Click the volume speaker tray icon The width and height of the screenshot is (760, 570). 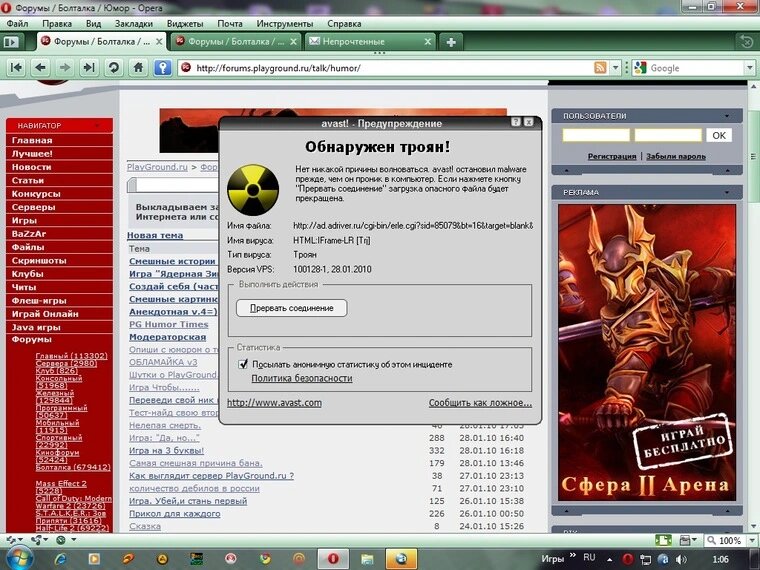click(x=681, y=559)
